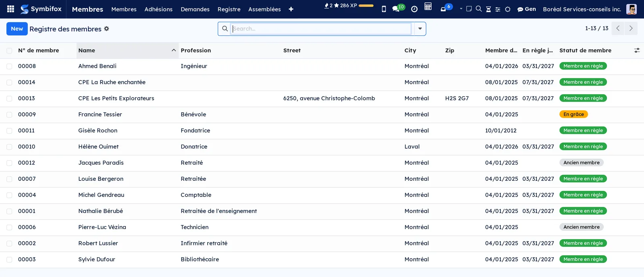Click the XP star indicator
Image resolution: width=644 pixels, height=277 pixels.
tap(345, 6)
